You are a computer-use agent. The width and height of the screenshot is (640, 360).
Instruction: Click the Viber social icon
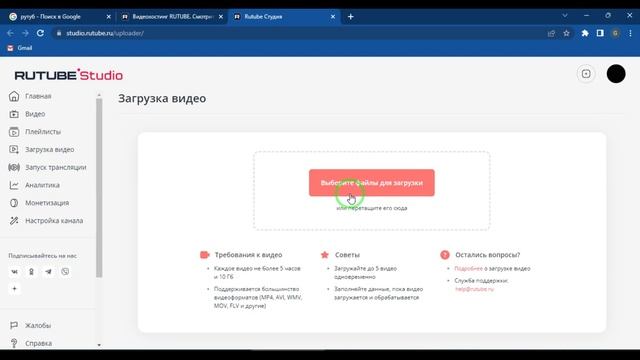click(65, 272)
